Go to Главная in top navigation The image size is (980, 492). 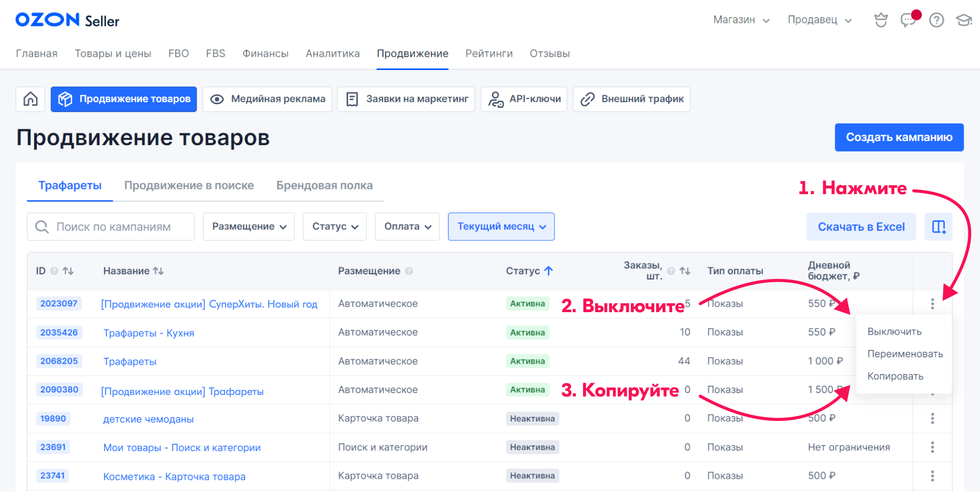(x=37, y=54)
